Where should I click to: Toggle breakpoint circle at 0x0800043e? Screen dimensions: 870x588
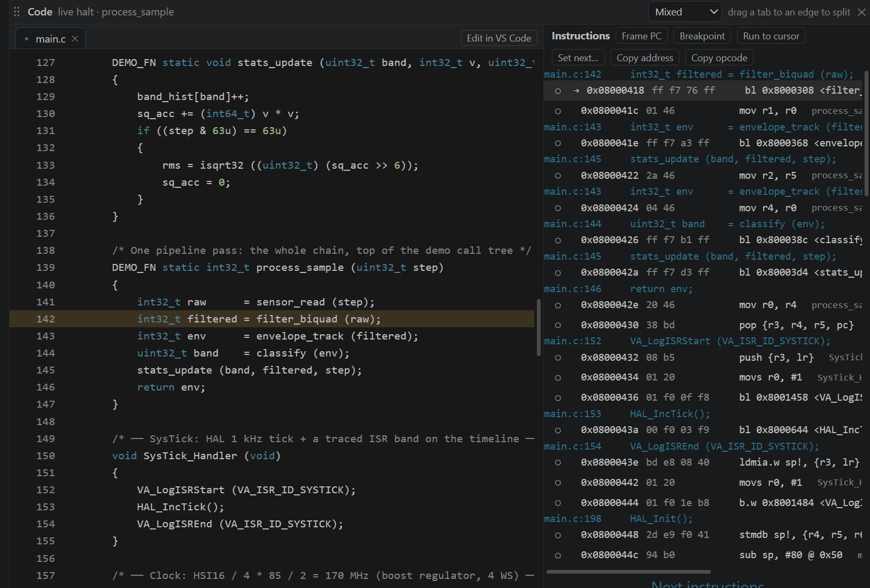pyautogui.click(x=558, y=462)
